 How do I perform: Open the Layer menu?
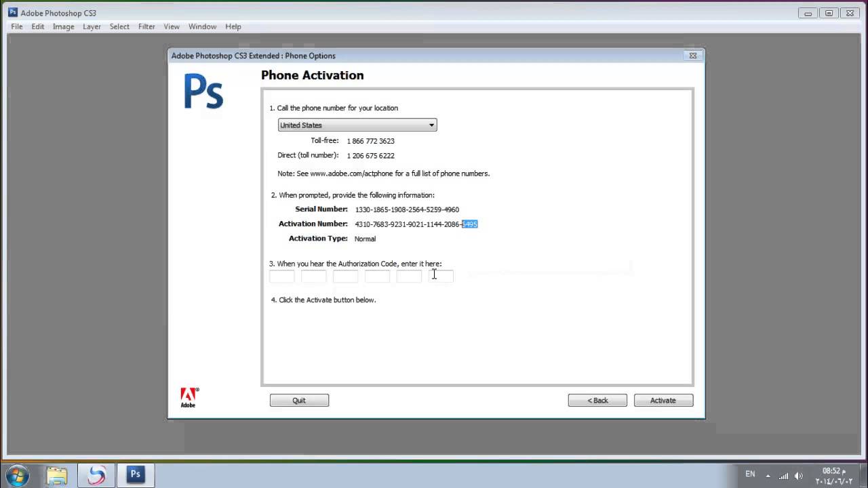(92, 26)
